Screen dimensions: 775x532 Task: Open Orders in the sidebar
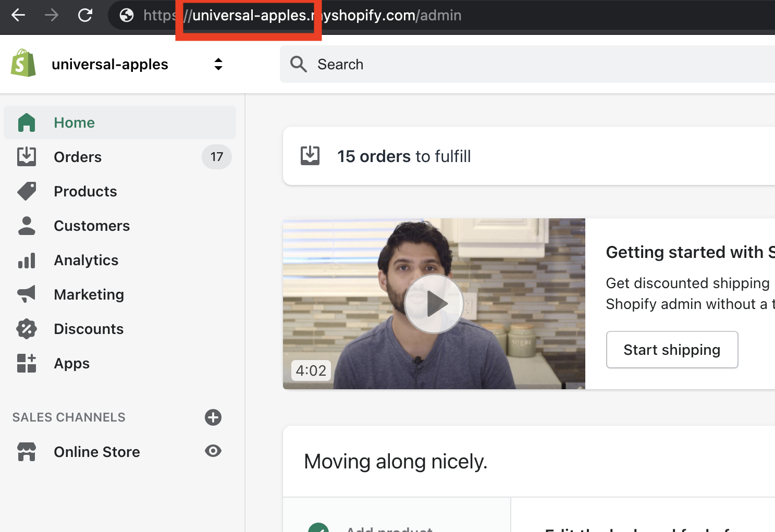pos(78,157)
